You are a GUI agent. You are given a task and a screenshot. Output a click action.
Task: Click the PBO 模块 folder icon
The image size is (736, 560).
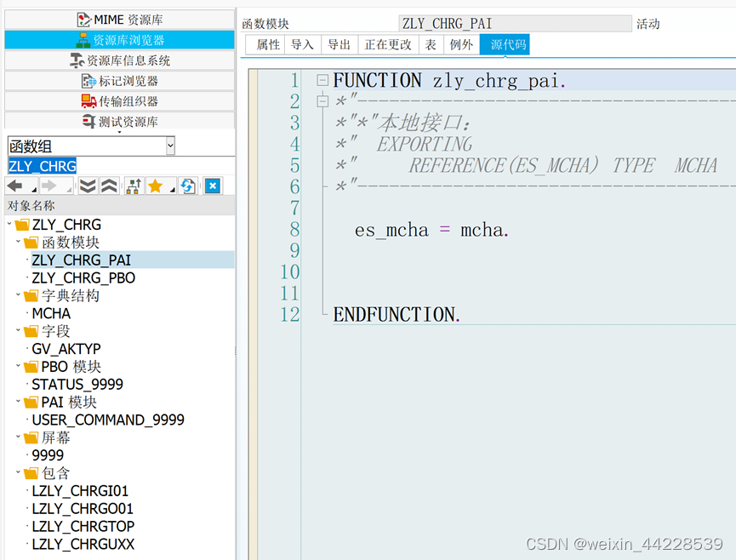pyautogui.click(x=31, y=367)
